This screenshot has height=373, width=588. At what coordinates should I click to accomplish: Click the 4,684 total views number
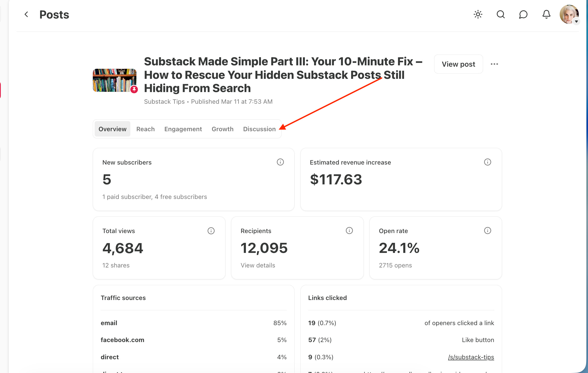point(123,248)
